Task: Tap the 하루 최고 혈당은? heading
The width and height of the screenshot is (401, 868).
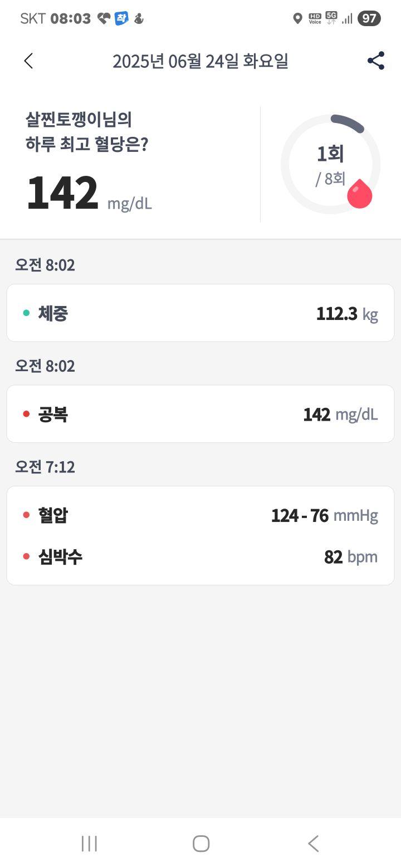Action: 87,145
